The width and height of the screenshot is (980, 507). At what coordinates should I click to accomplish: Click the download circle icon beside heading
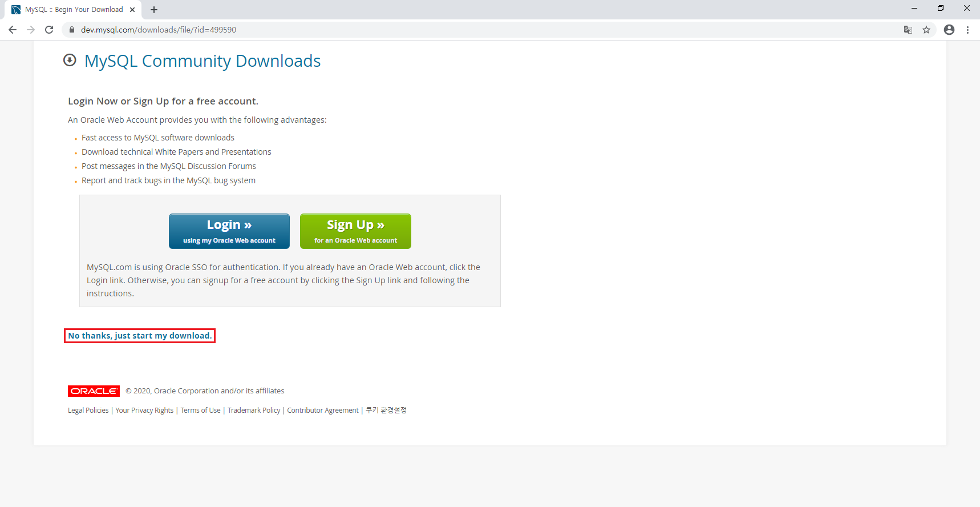click(x=70, y=60)
